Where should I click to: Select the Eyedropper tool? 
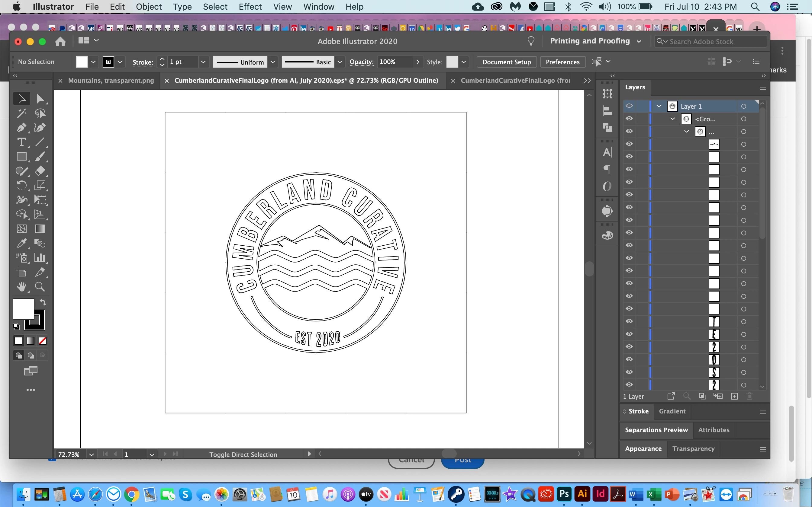[21, 243]
